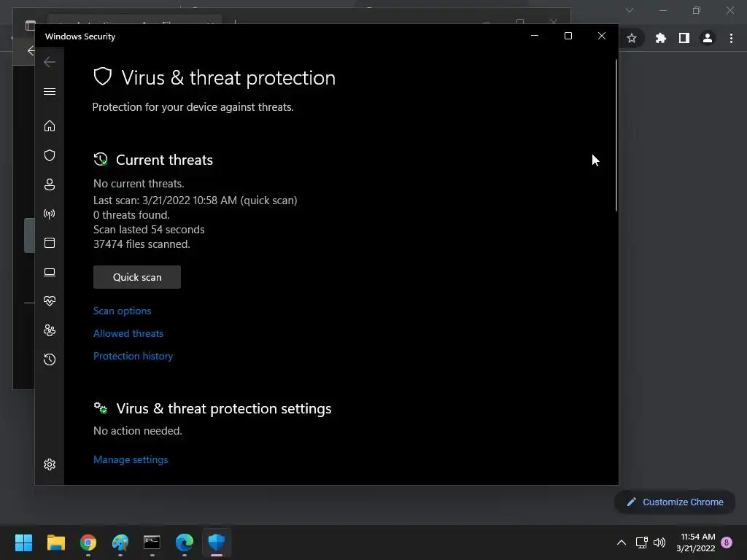The height and width of the screenshot is (560, 747).
Task: Minimize the Windows Security window
Action: coord(535,36)
